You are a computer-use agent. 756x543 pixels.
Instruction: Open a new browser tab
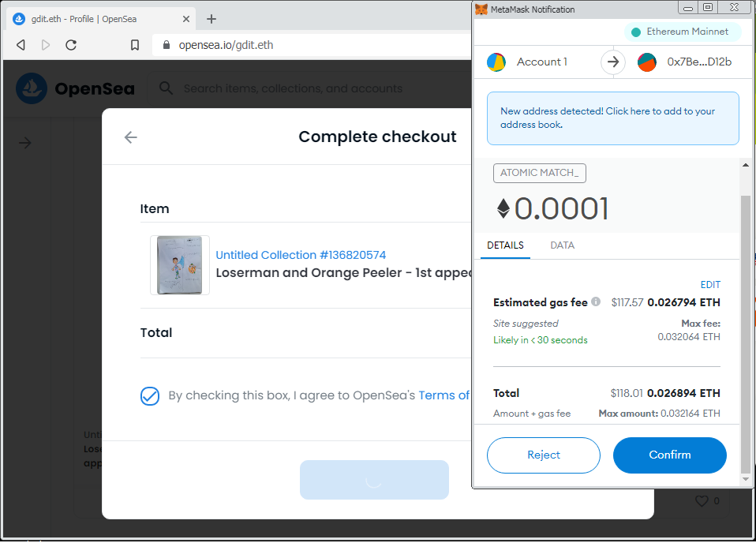coord(211,19)
